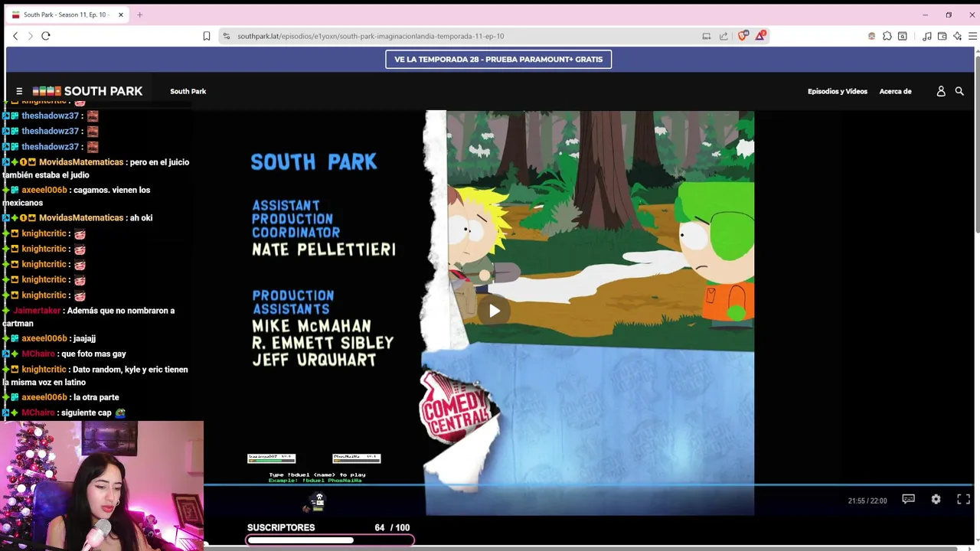Screen dimensions: 980x551
Task: Click the streamer webcam overlay
Action: click(x=102, y=486)
